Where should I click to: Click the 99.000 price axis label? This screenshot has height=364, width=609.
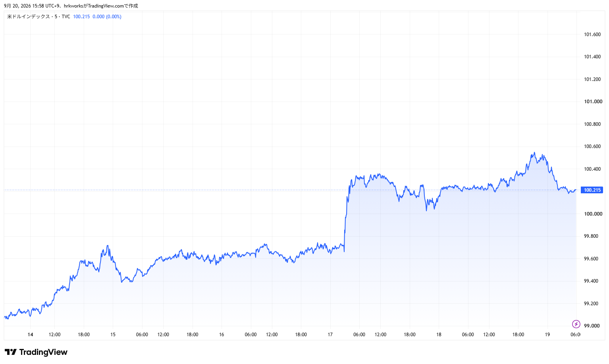(x=592, y=326)
